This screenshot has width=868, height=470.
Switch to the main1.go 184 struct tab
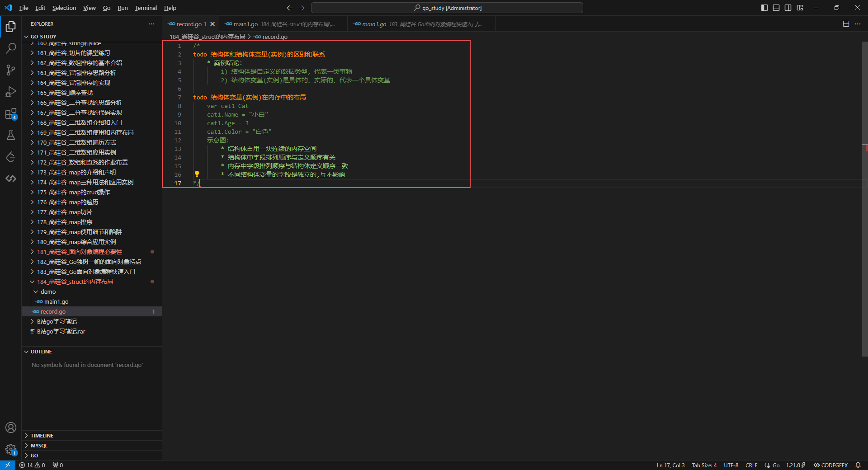(283, 24)
